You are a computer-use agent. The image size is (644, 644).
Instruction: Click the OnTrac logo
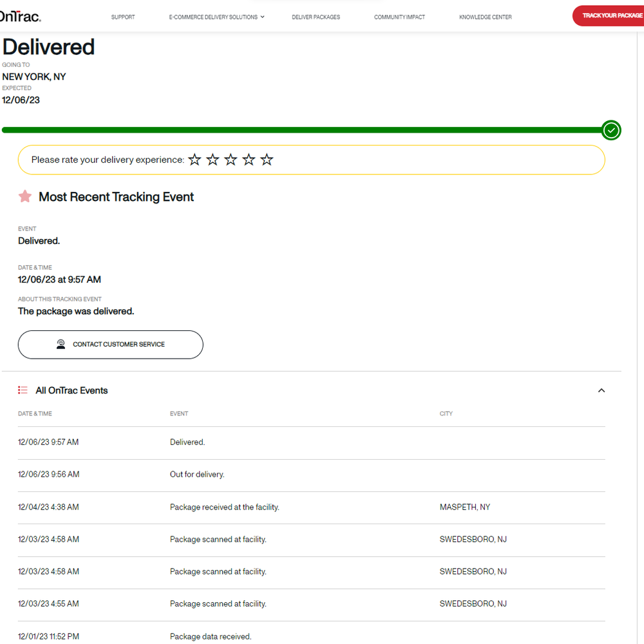coord(20,17)
